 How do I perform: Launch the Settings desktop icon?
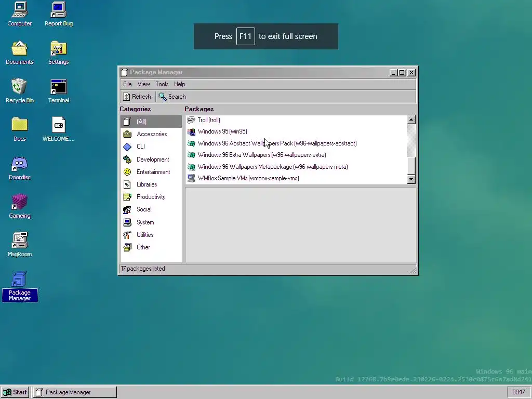58,52
